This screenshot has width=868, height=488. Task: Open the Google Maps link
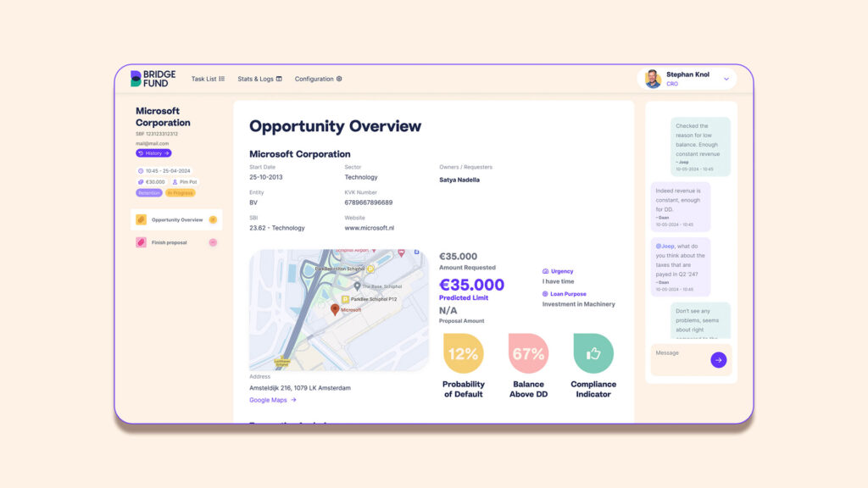click(273, 400)
